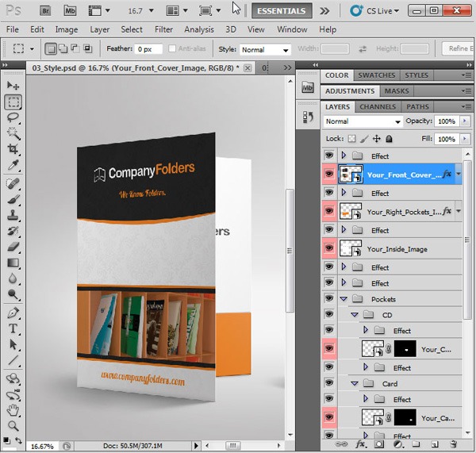
Task: Select the Lasso tool
Action: tap(13, 117)
